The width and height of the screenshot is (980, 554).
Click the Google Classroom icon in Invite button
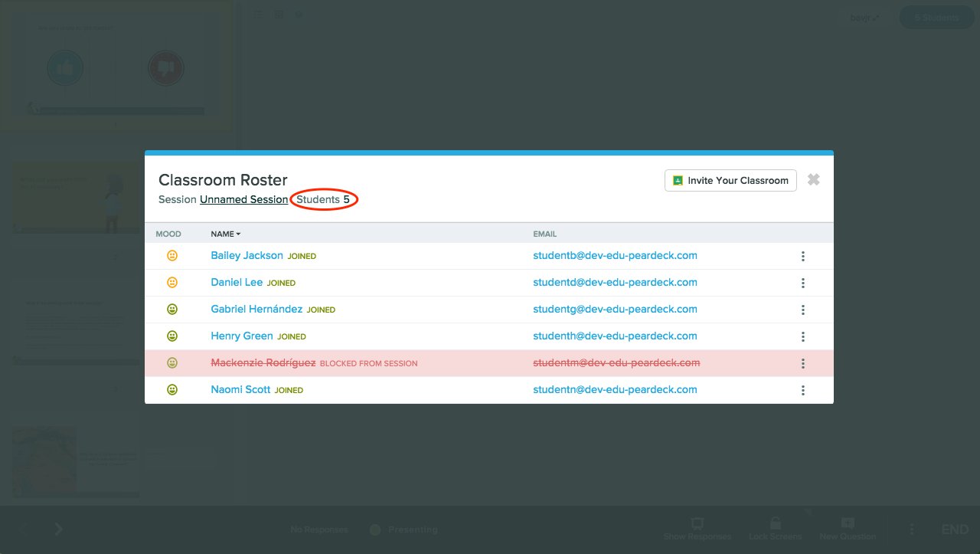click(677, 180)
